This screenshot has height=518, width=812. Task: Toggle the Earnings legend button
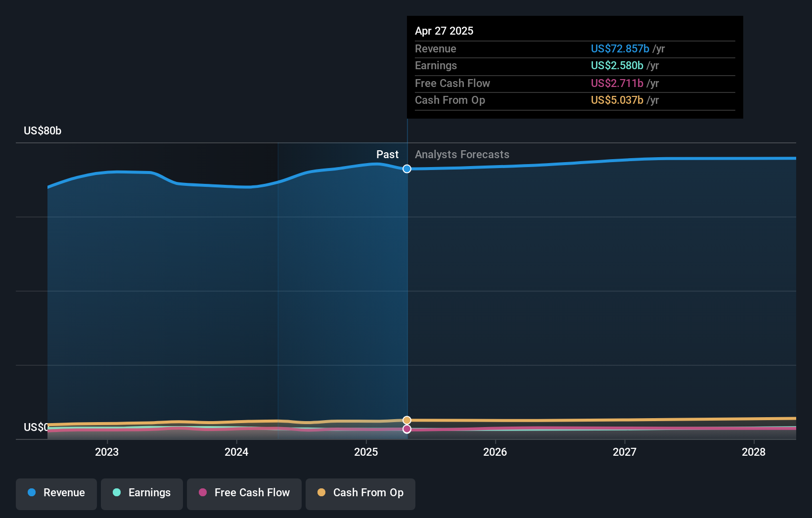(142, 494)
